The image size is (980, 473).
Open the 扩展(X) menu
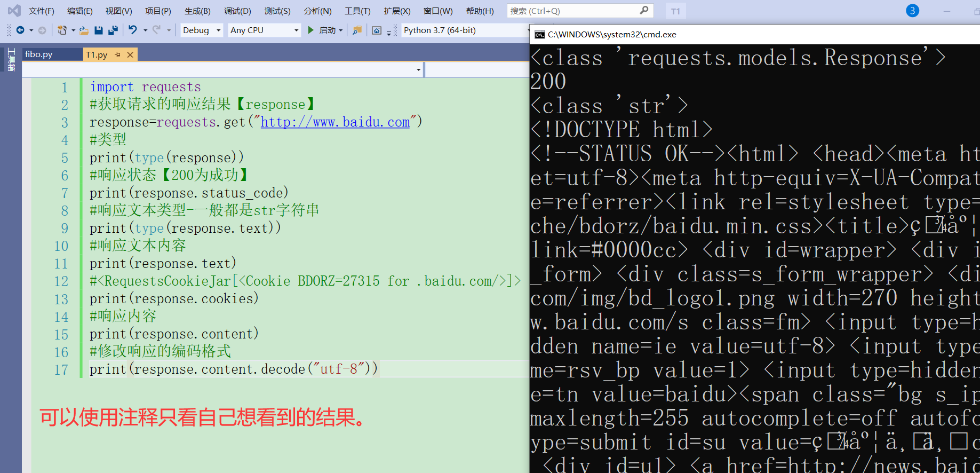[x=397, y=11]
